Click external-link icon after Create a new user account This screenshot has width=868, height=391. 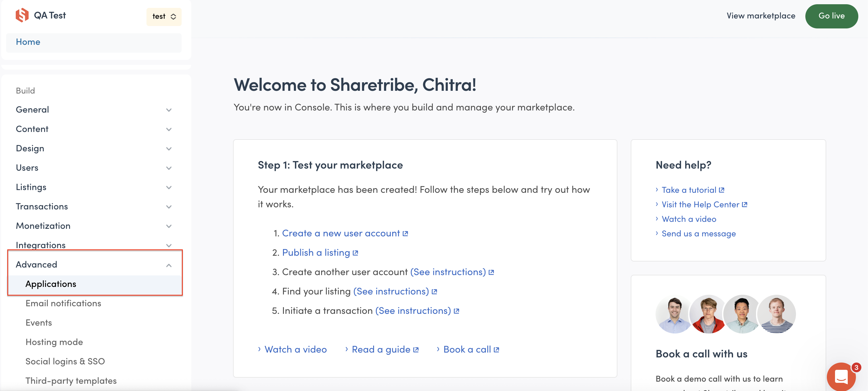pos(405,234)
